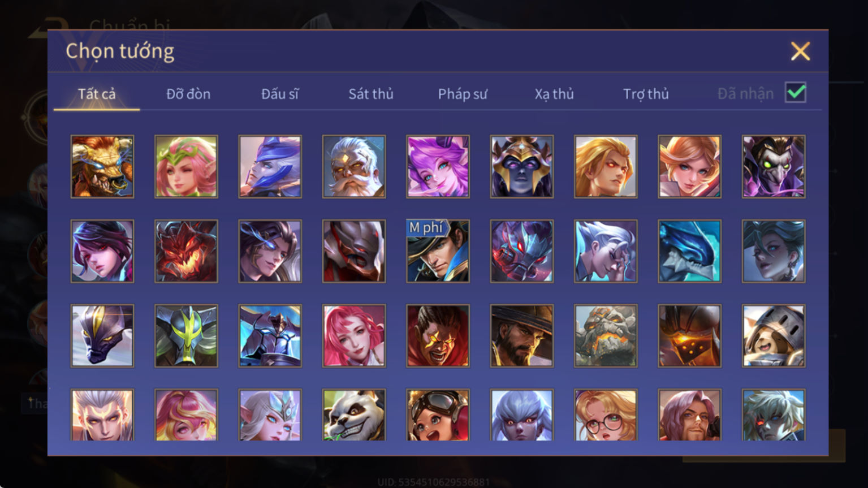The height and width of the screenshot is (488, 868).
Task: Switch to the 'Đấu sĩ' tab
Action: pyautogui.click(x=280, y=94)
